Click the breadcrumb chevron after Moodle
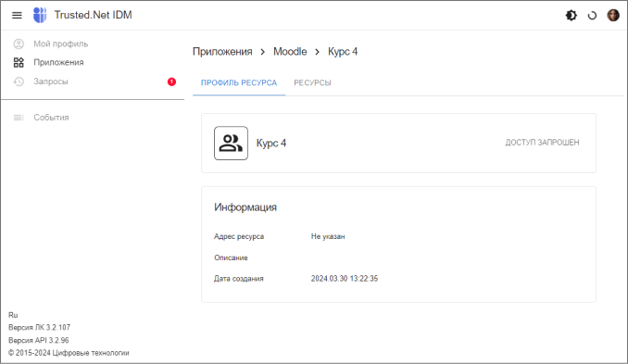This screenshot has height=364, width=628. pyautogui.click(x=317, y=52)
